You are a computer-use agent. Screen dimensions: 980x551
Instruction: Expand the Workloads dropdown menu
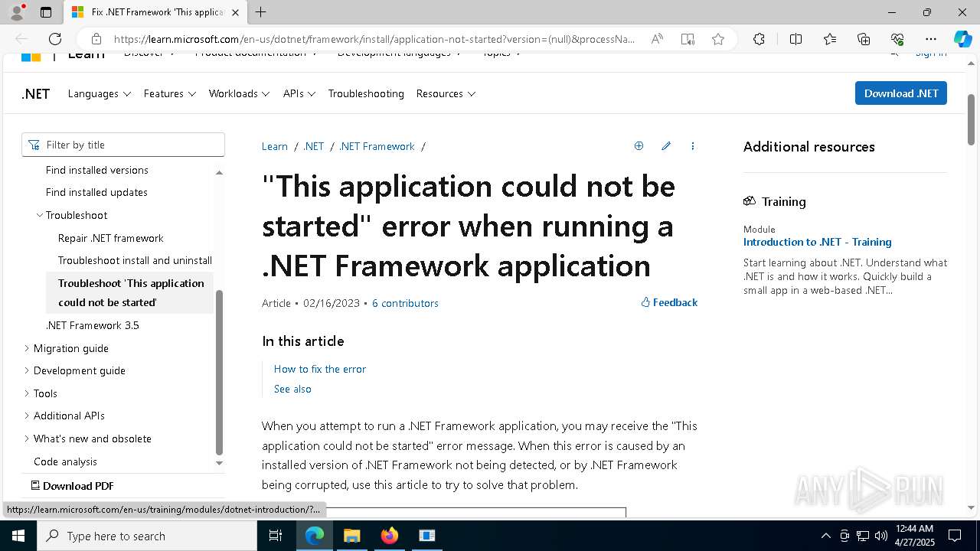(239, 93)
